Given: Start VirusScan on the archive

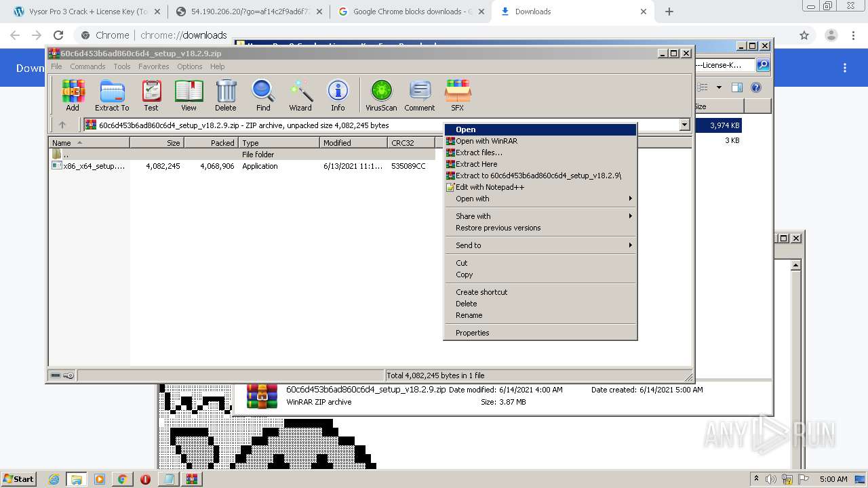Looking at the screenshot, I should (x=381, y=96).
